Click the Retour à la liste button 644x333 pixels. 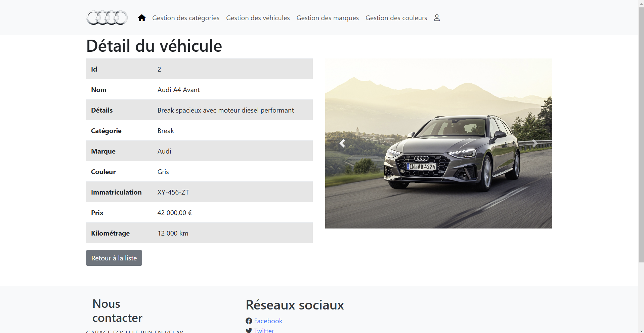(114, 258)
